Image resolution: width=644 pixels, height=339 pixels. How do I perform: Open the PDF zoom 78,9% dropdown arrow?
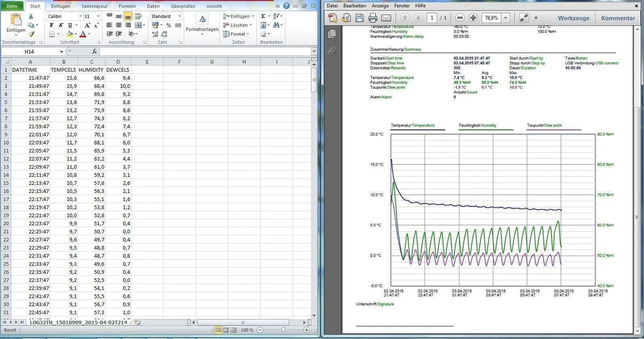click(x=506, y=18)
